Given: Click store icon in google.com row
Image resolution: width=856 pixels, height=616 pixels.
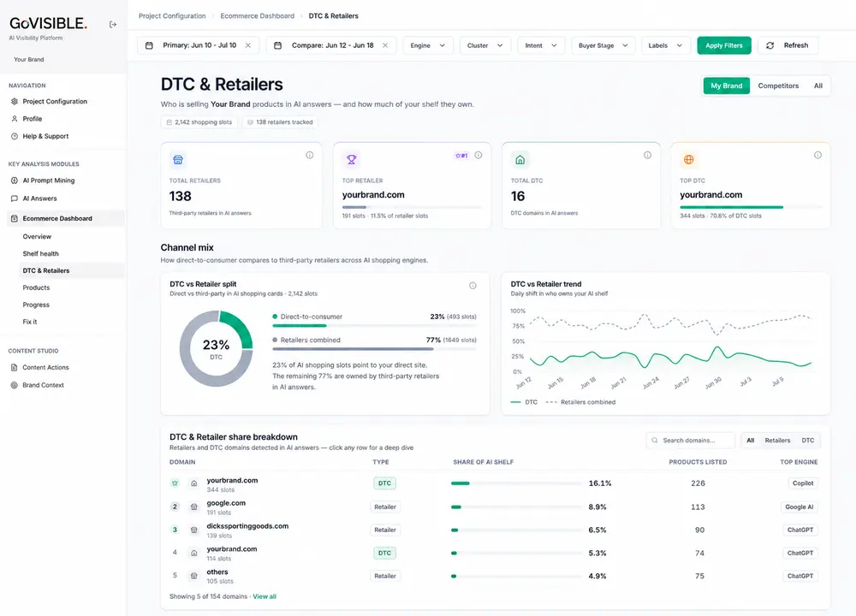Looking at the screenshot, I should (x=193, y=506).
